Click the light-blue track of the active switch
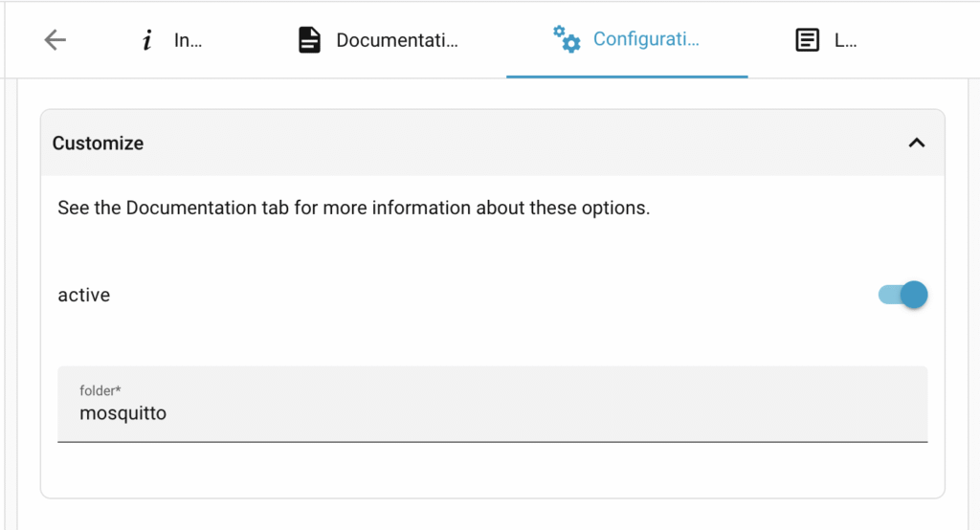This screenshot has height=530, width=980. coord(888,295)
